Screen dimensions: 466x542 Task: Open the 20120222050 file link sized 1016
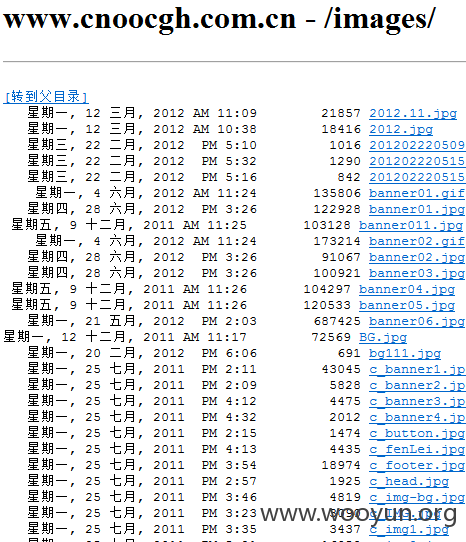417,145
